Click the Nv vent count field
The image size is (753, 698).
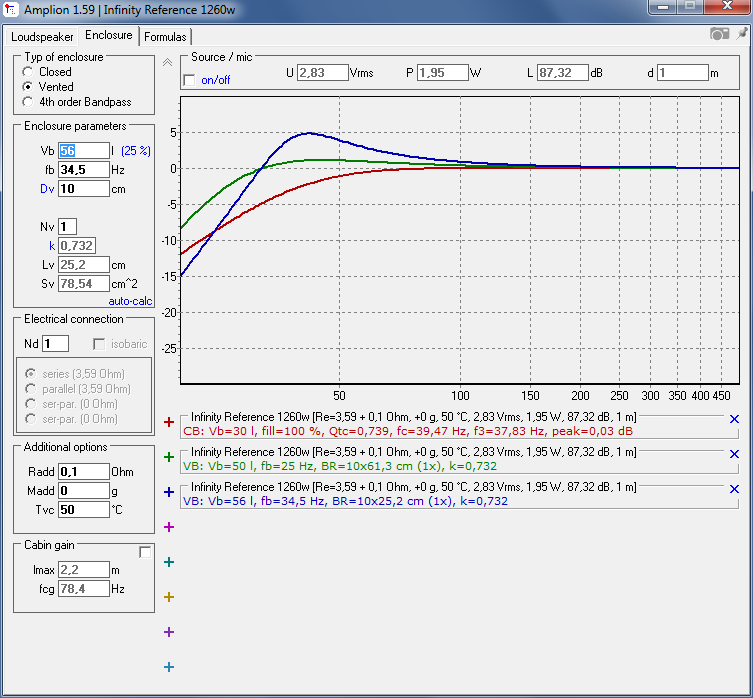67,227
